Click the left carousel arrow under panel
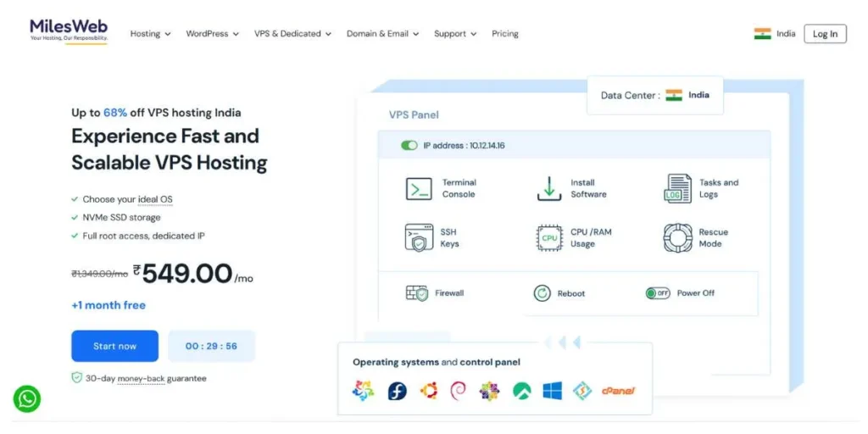868x434 pixels. click(x=548, y=342)
